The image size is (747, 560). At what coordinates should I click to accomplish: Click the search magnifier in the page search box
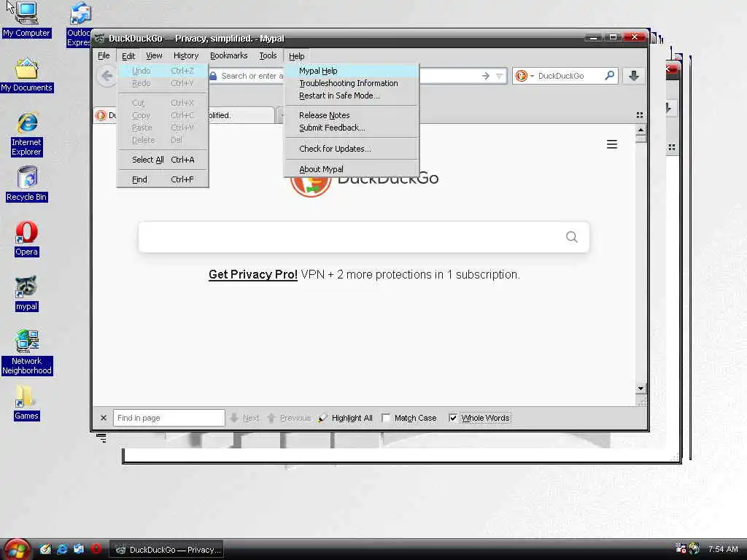pos(572,237)
